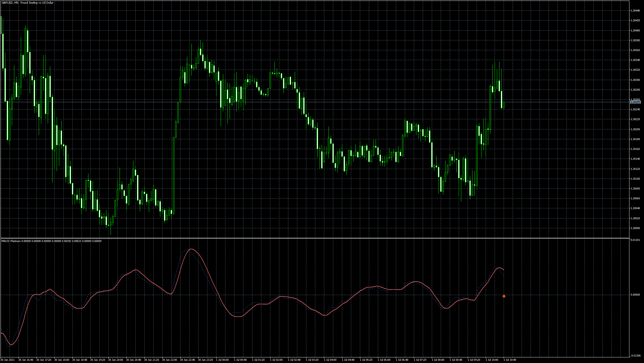Click the 1 Jul 08:00 time label
Viewport: 644px width, 363px height.
438,360
